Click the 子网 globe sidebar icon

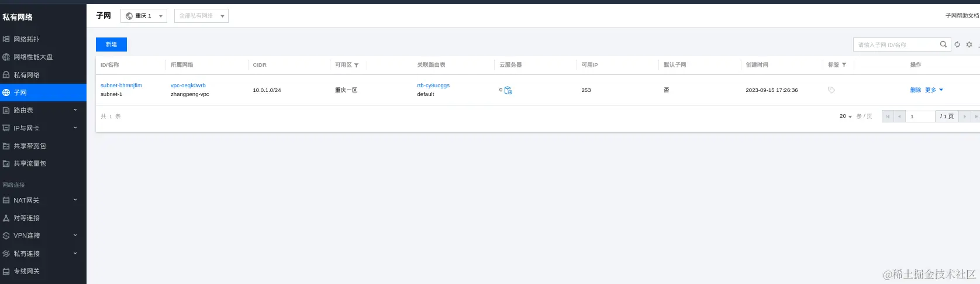[6, 93]
